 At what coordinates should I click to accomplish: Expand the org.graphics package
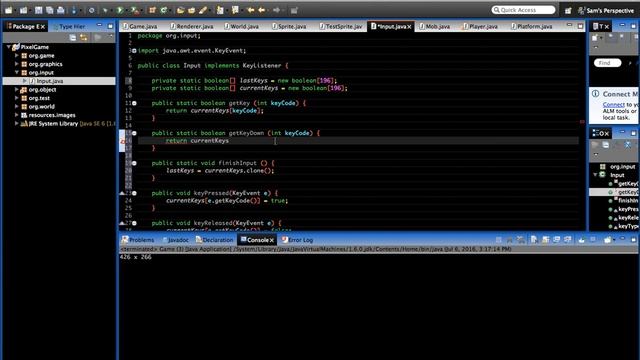pos(17,64)
